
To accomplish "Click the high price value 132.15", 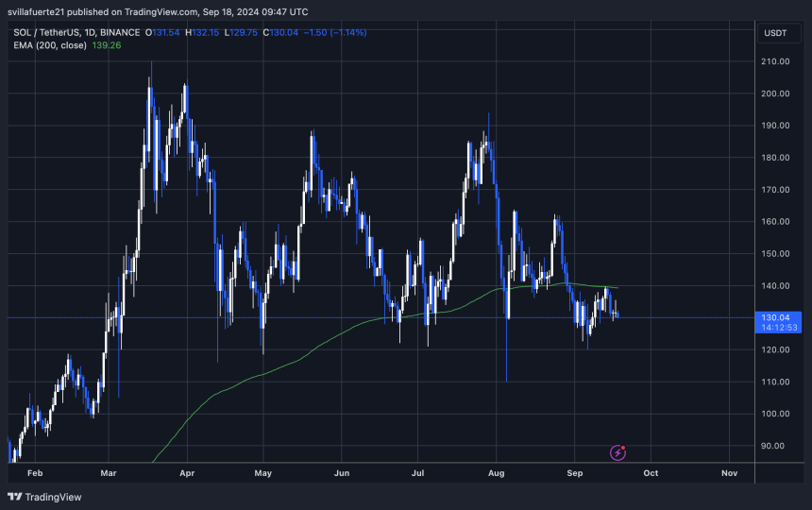I will coord(206,33).
